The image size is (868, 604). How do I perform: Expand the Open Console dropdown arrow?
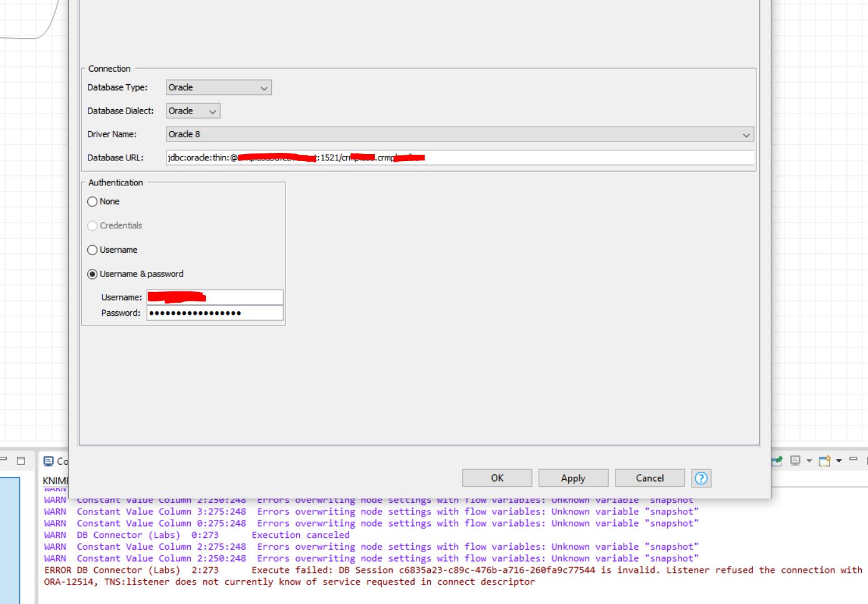(839, 461)
